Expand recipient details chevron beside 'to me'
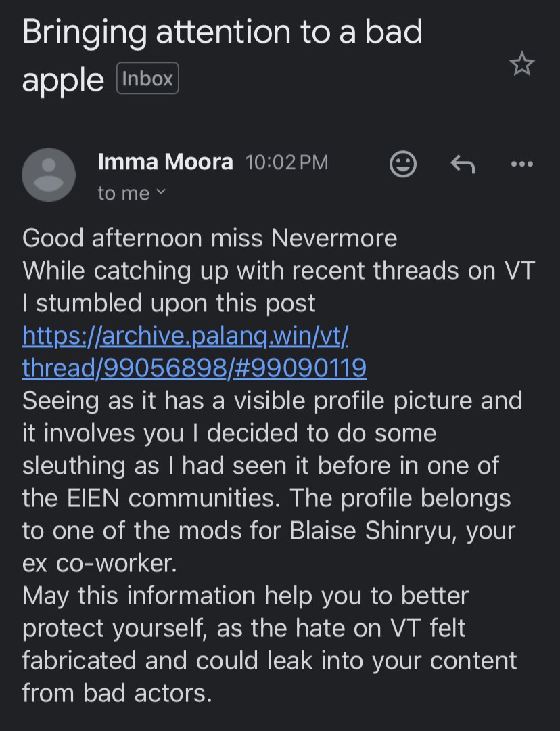Viewport: 560px width, 731px height. (160, 191)
